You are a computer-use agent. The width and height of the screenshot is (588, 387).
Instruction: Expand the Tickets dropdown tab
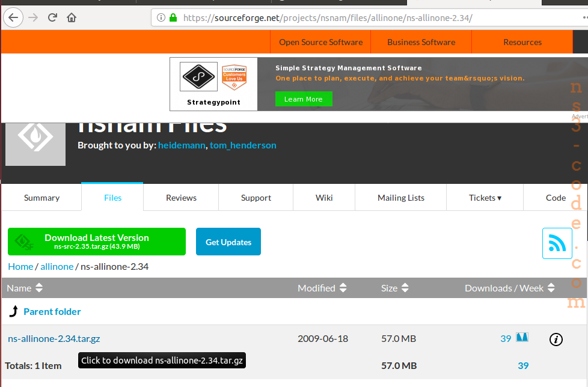pyautogui.click(x=485, y=198)
